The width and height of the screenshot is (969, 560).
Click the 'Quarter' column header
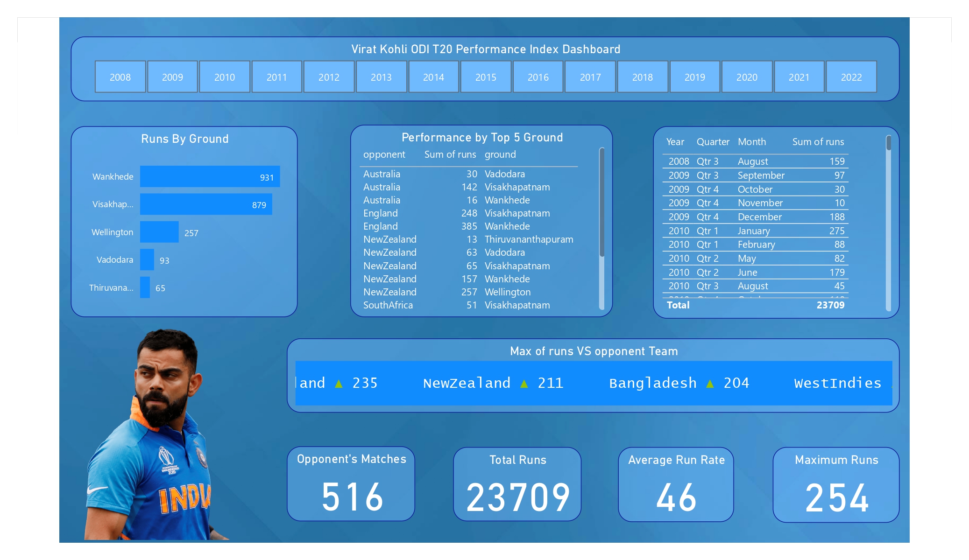pyautogui.click(x=713, y=142)
